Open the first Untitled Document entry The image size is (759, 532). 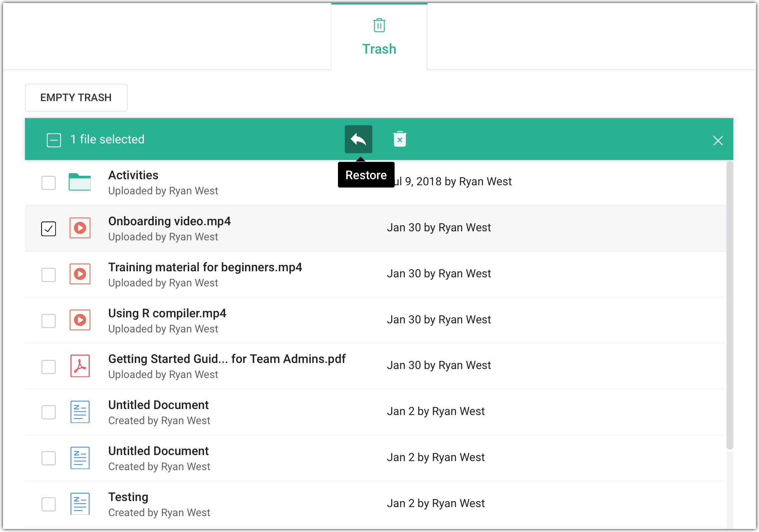pos(158,405)
